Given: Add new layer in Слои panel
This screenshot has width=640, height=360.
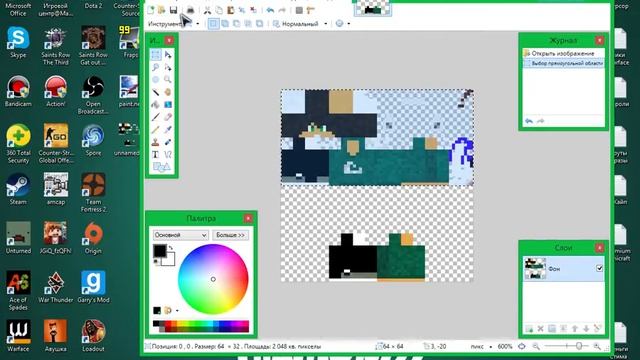Looking at the screenshot, I should 529,329.
